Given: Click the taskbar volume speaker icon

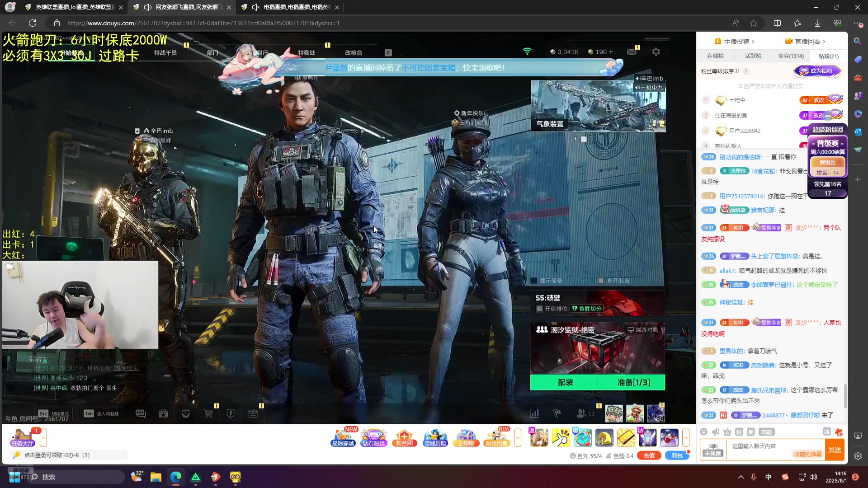Looking at the screenshot, I should tap(813, 477).
